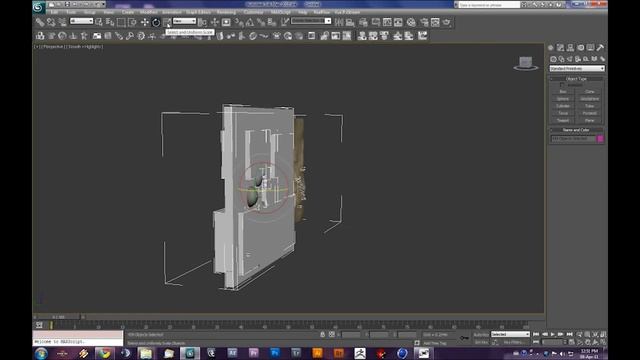Open the Modifiers menu
Image resolution: width=640 pixels, height=360 pixels.
[x=148, y=12]
